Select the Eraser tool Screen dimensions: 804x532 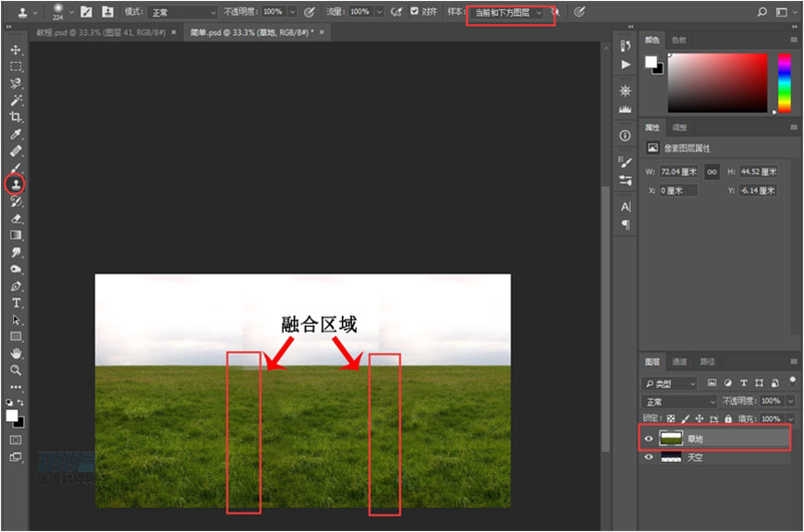16,218
